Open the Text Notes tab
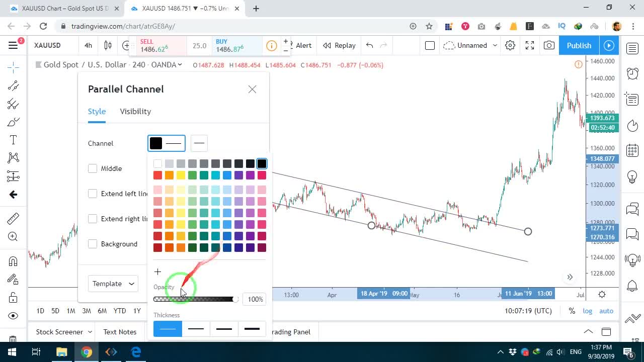Viewport: 644px width, 362px height. click(x=120, y=332)
